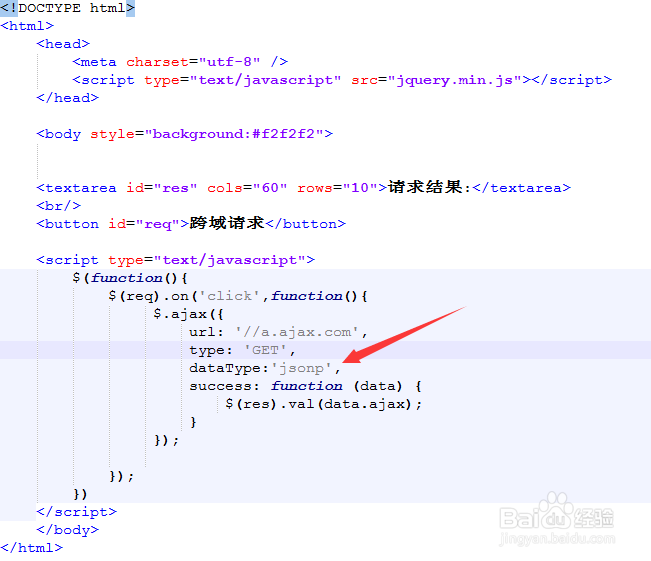Click the meta charset="utf-8" line
The height and width of the screenshot is (561, 651).
pos(180,62)
